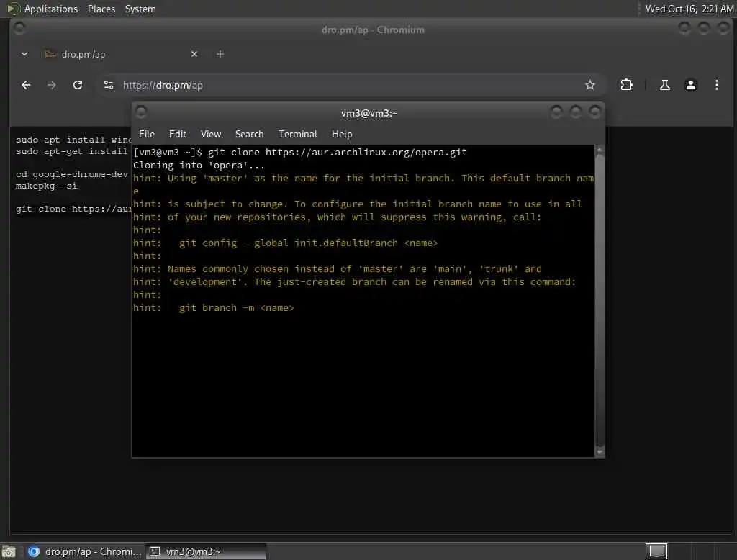Click 'cd google-chrome-dev' text in browser page
The image size is (737, 560).
click(x=71, y=174)
